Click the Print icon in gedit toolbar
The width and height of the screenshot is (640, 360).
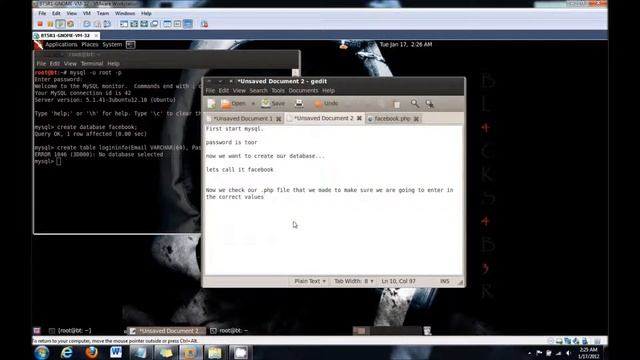click(x=299, y=104)
